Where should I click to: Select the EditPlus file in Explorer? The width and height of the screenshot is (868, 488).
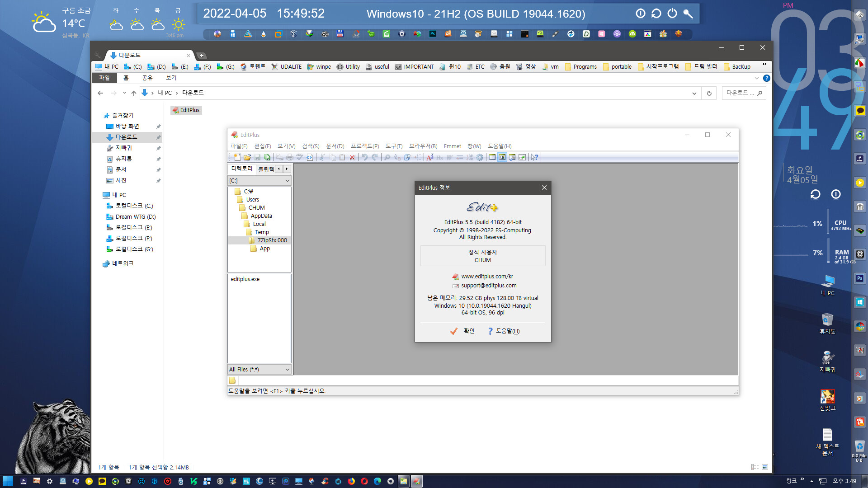pyautogui.click(x=186, y=110)
